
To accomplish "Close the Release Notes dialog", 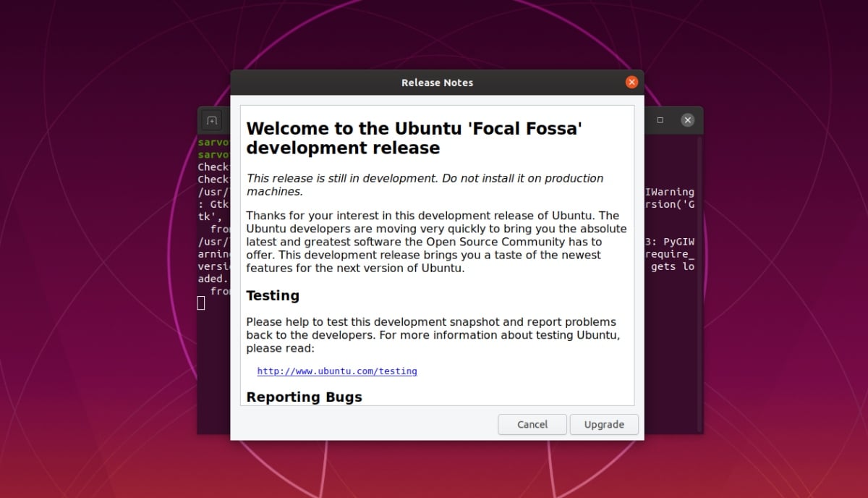I will (x=631, y=83).
